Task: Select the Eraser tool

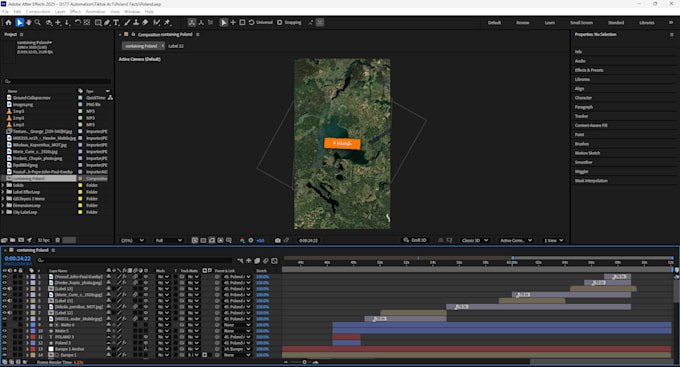Action: click(145, 23)
